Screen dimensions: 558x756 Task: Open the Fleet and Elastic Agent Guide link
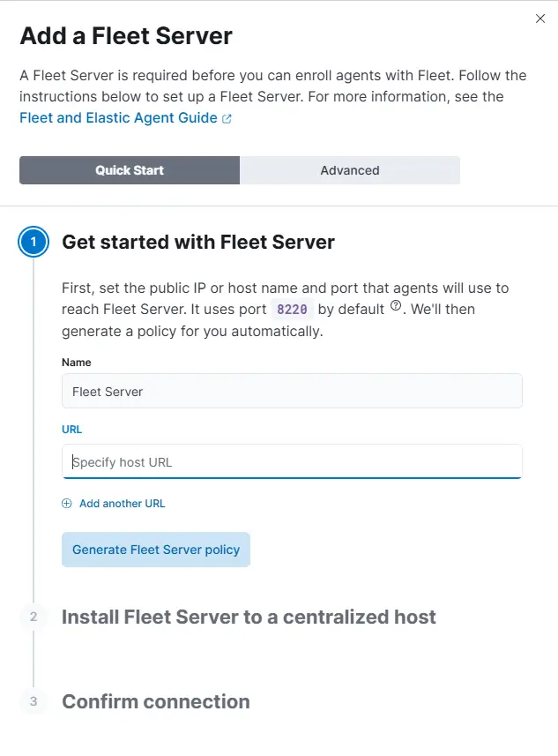coord(118,117)
